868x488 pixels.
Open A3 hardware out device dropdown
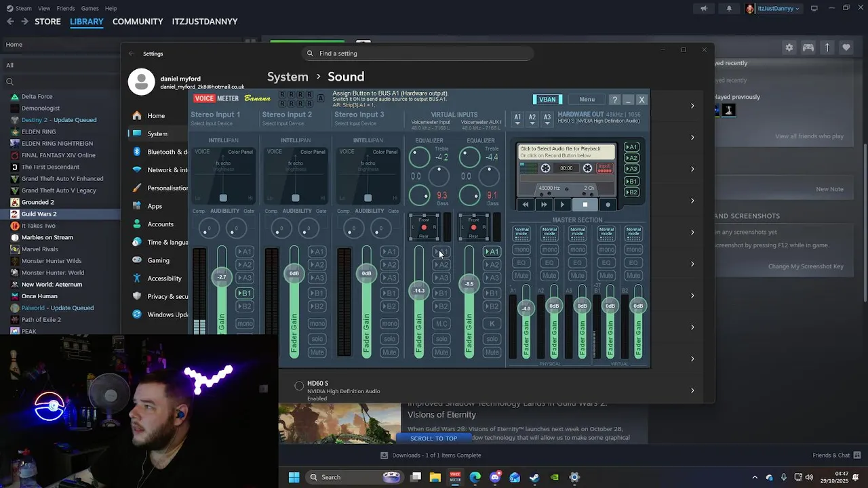tap(547, 119)
